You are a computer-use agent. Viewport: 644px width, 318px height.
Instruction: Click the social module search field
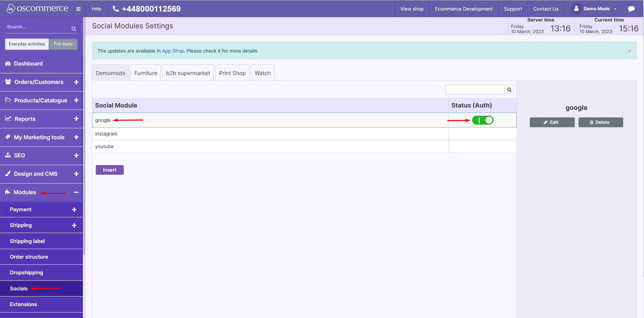[475, 89]
